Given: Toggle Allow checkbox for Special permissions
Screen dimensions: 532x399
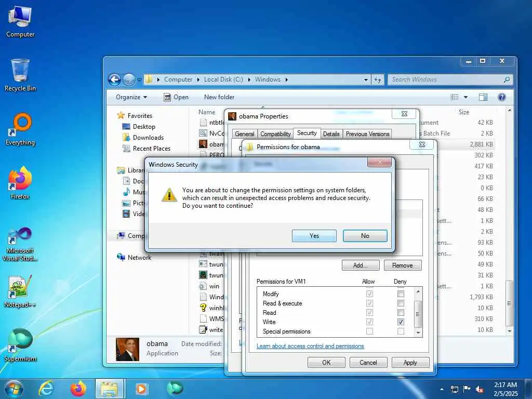Looking at the screenshot, I should (x=369, y=331).
